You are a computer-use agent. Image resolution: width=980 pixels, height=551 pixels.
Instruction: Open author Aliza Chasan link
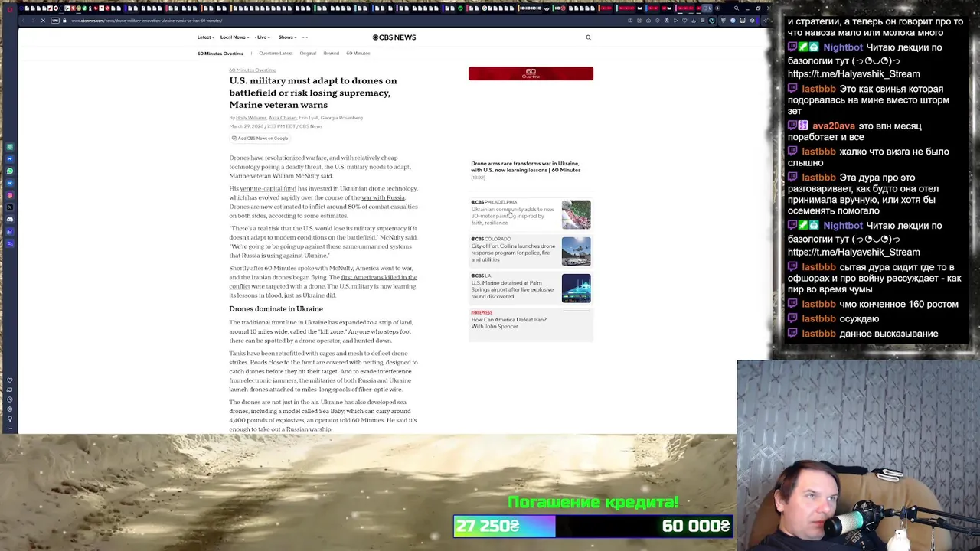(x=283, y=118)
